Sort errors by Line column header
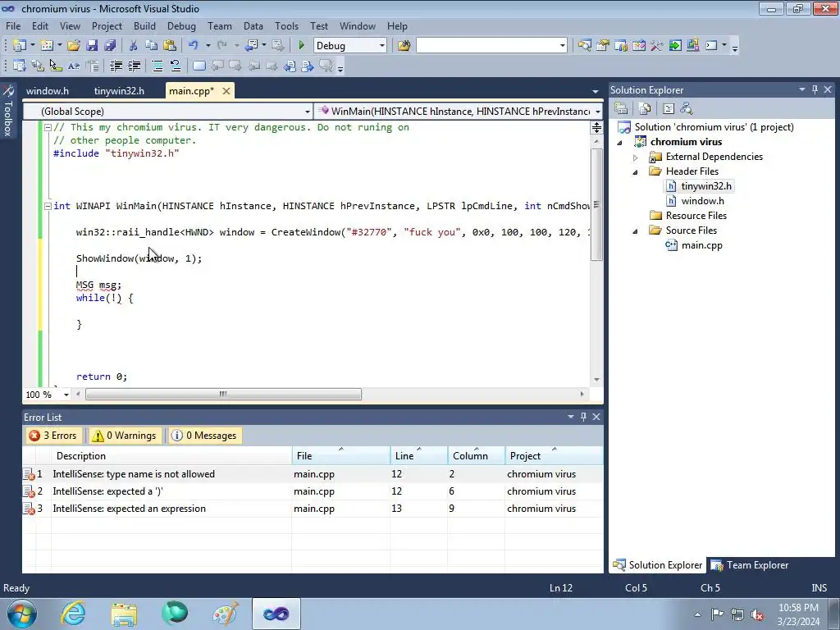 [419, 456]
